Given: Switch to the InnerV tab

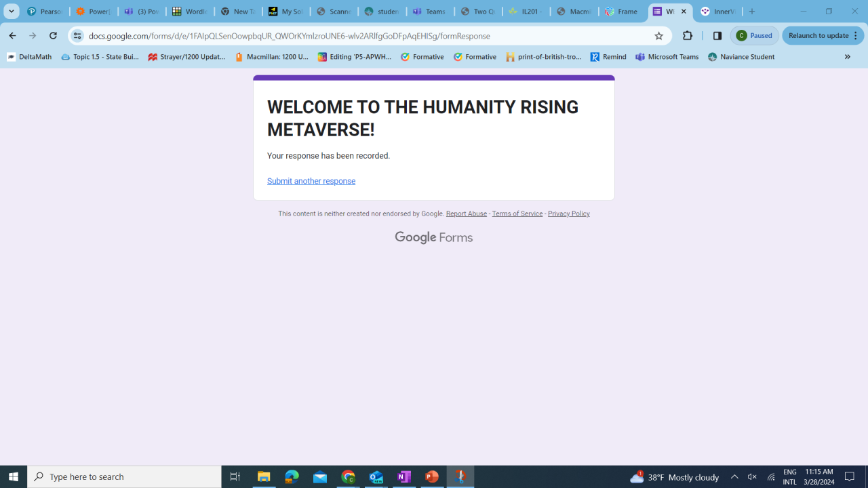Looking at the screenshot, I should 719,12.
